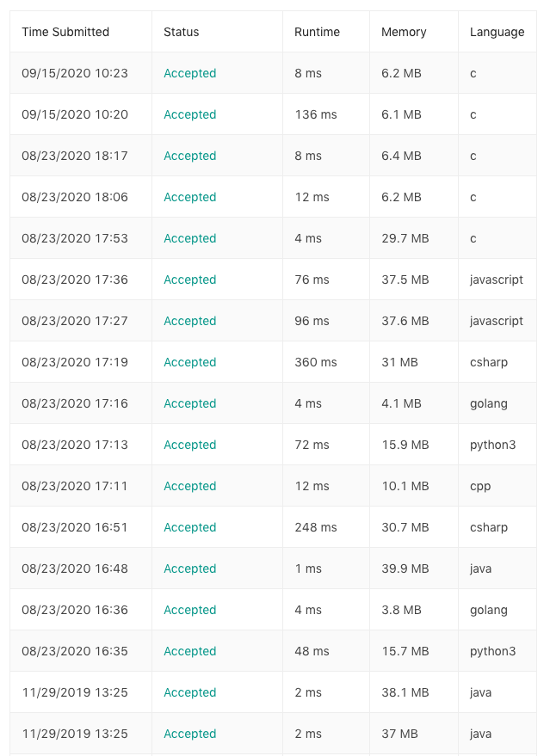The width and height of the screenshot is (550, 756).
Task: Select the Time Submitted column header
Action: click(65, 32)
